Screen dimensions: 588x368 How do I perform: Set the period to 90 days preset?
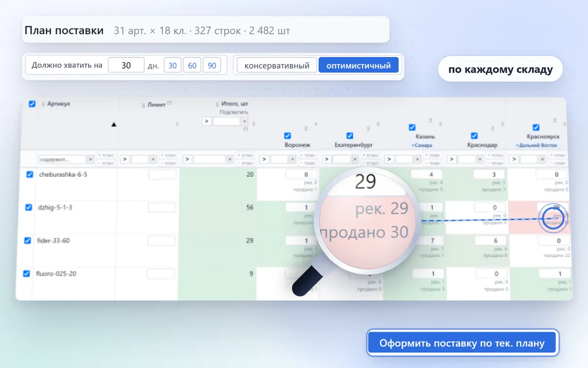pos(212,65)
